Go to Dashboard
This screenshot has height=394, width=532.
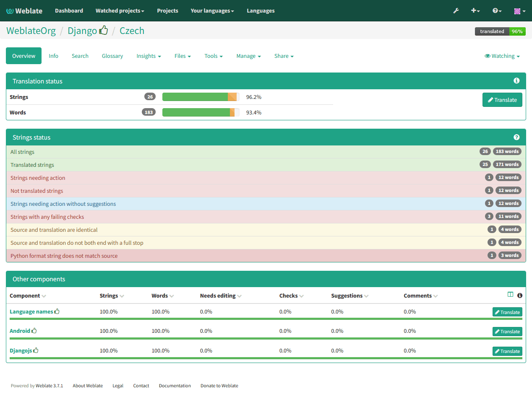click(69, 10)
